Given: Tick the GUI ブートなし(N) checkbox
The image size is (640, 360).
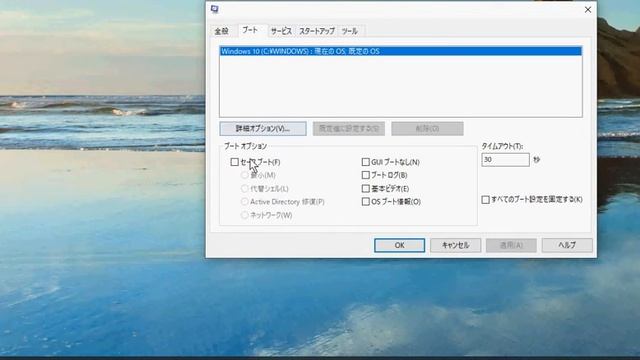Looking at the screenshot, I should (366, 162).
